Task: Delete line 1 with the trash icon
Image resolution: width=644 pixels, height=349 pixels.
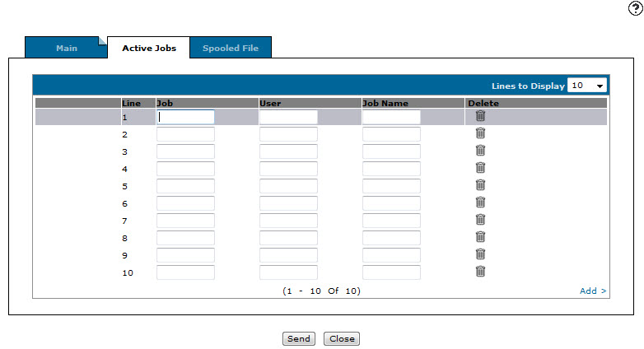Action: tap(481, 116)
